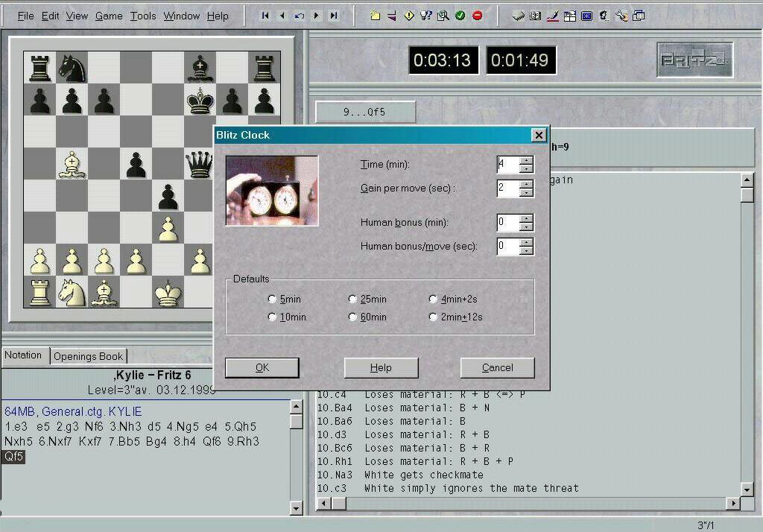Viewport: 763px width, 532px height.
Task: Click the Cancel button
Action: (x=497, y=367)
